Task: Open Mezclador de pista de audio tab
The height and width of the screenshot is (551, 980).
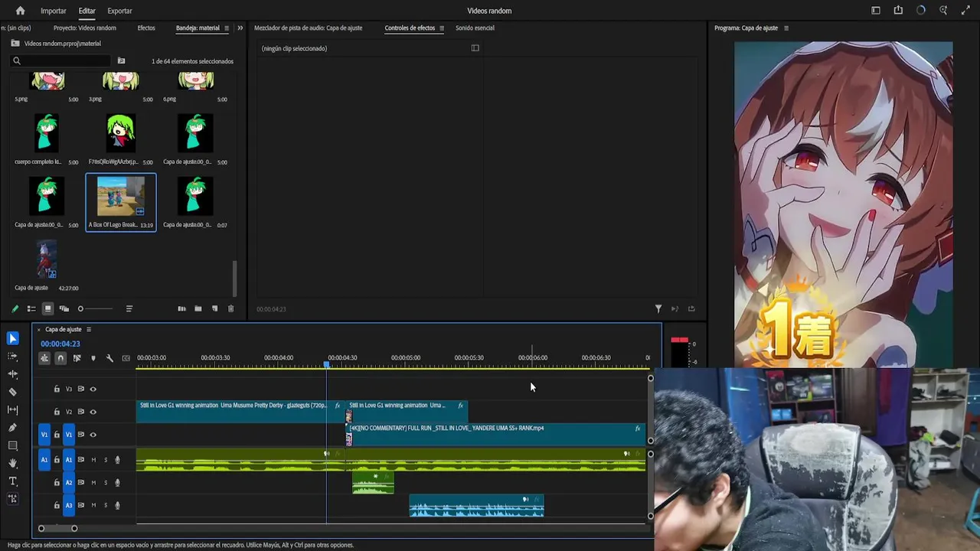Action: click(x=309, y=28)
